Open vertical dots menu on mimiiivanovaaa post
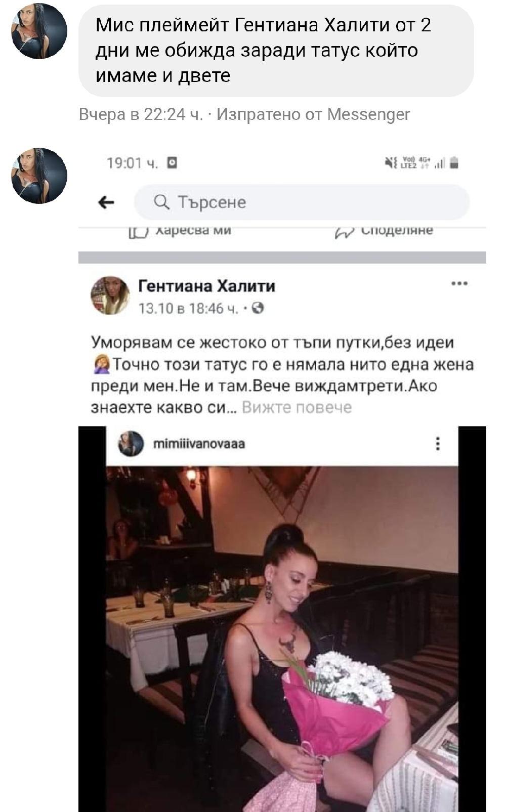 (438, 444)
